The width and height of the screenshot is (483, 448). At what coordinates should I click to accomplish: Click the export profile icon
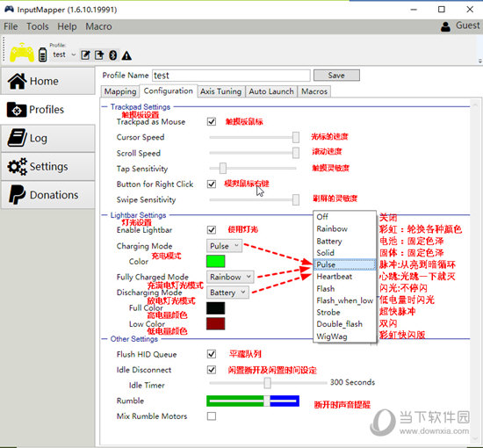[x=99, y=55]
